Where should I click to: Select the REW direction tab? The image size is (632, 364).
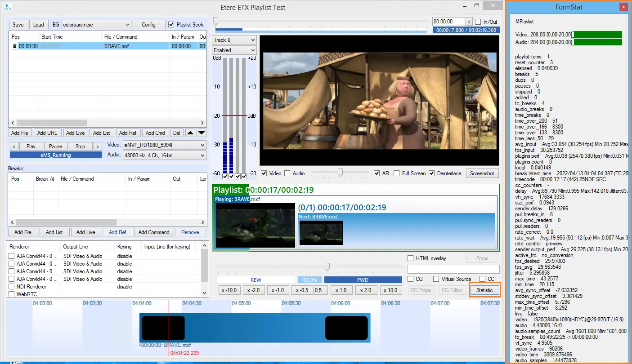coord(255,280)
